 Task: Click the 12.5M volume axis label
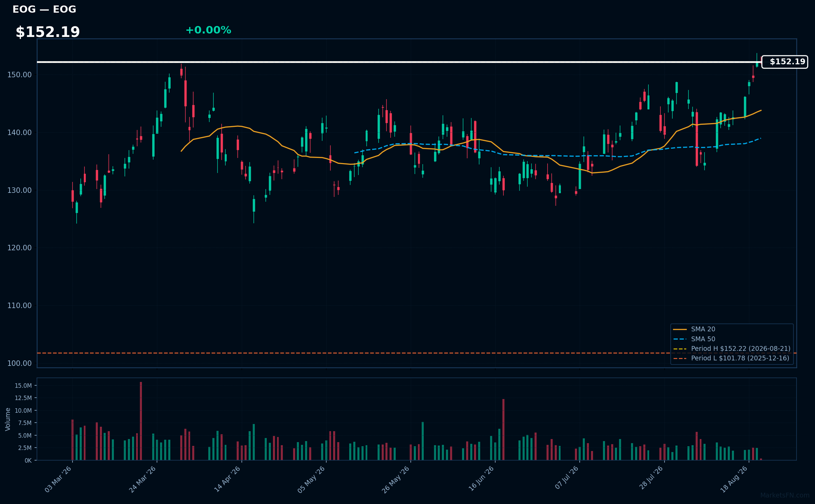(23, 398)
